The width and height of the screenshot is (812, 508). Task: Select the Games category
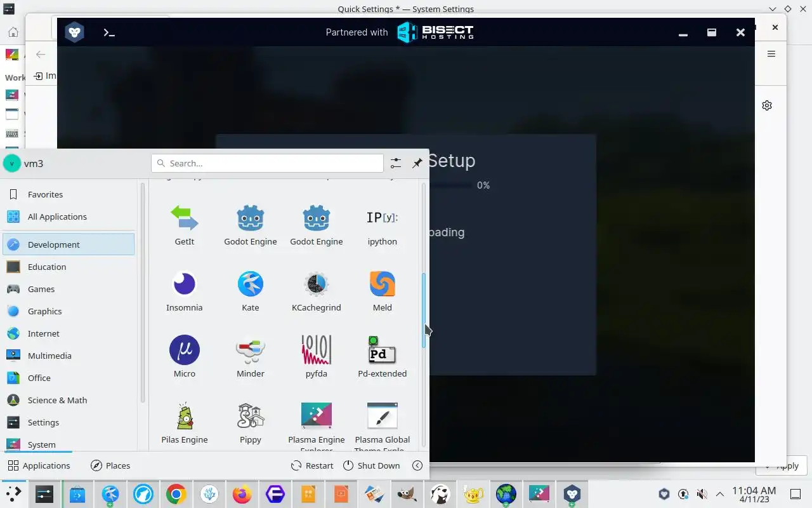coord(69,289)
